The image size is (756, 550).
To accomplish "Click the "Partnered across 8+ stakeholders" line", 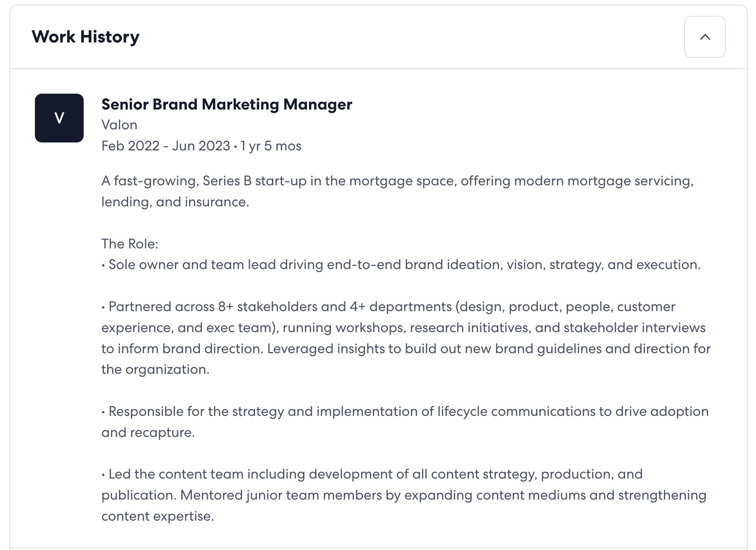I will [388, 307].
